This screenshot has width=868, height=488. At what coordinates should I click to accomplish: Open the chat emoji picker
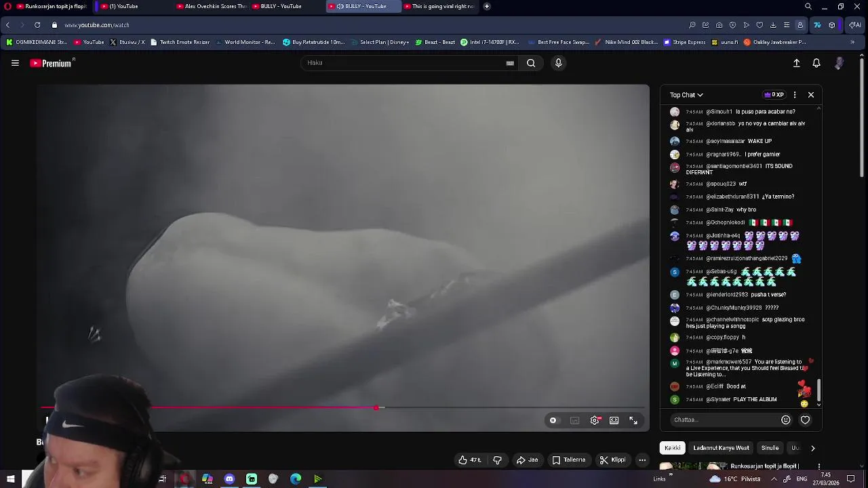click(x=786, y=420)
